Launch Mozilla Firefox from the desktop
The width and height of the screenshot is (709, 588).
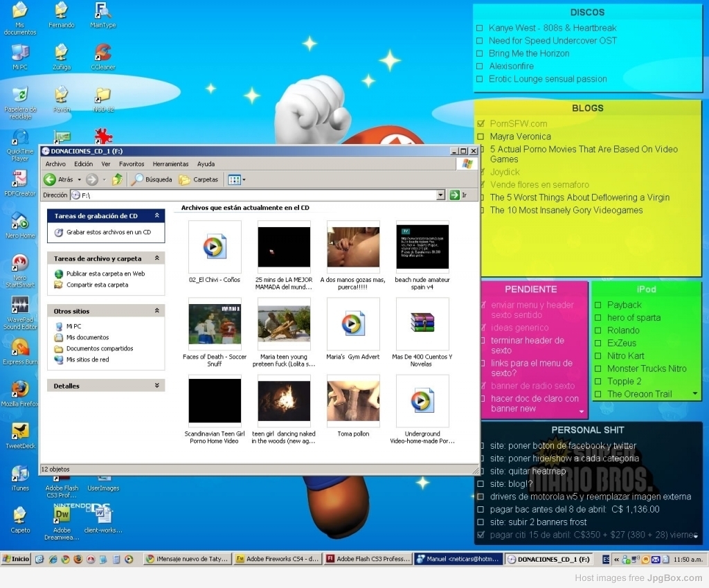(20, 393)
